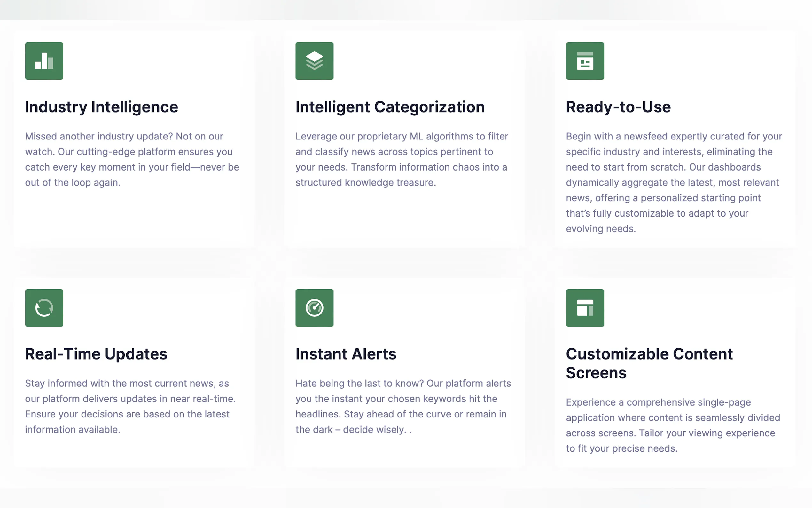Click the paragraph beginning "Begin with a newsfeed"
Screen dimensions: 812x508
pyautogui.click(x=674, y=182)
